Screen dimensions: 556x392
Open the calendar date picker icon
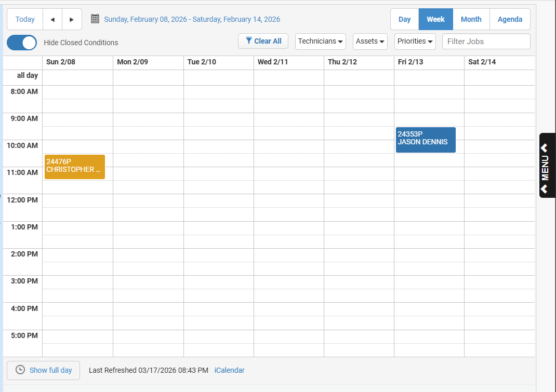[x=95, y=19]
